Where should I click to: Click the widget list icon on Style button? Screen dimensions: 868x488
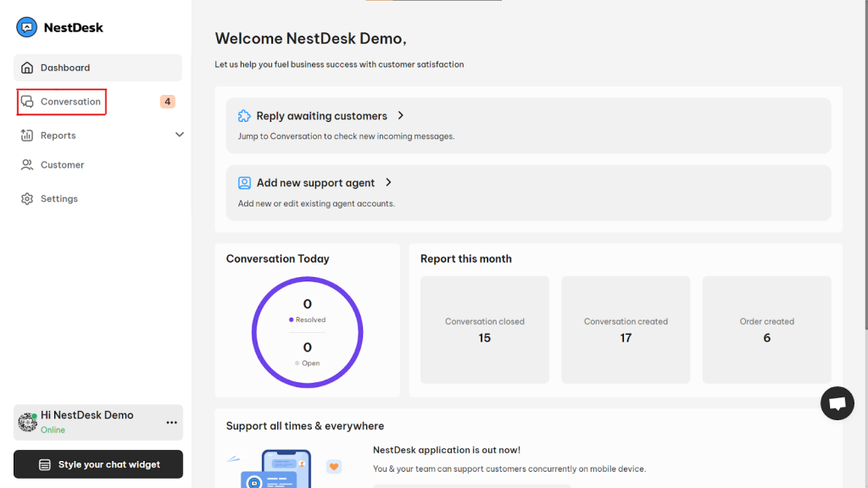45,465
